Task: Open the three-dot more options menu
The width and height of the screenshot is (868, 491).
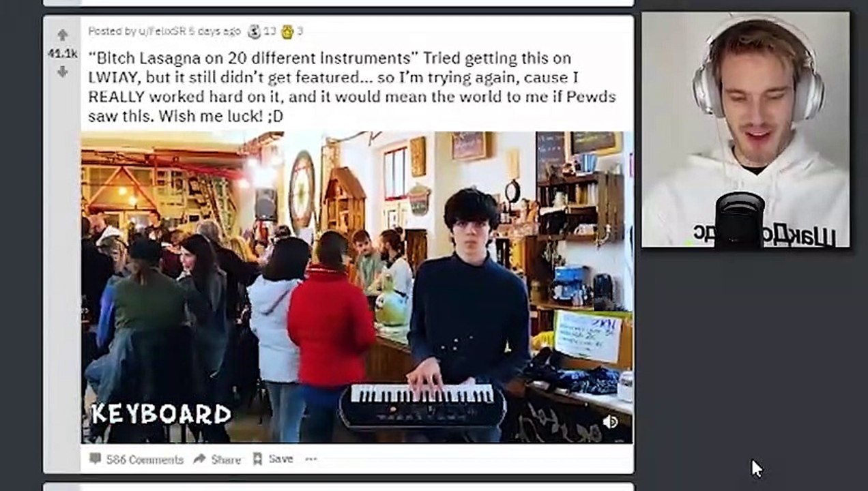Action: click(311, 459)
